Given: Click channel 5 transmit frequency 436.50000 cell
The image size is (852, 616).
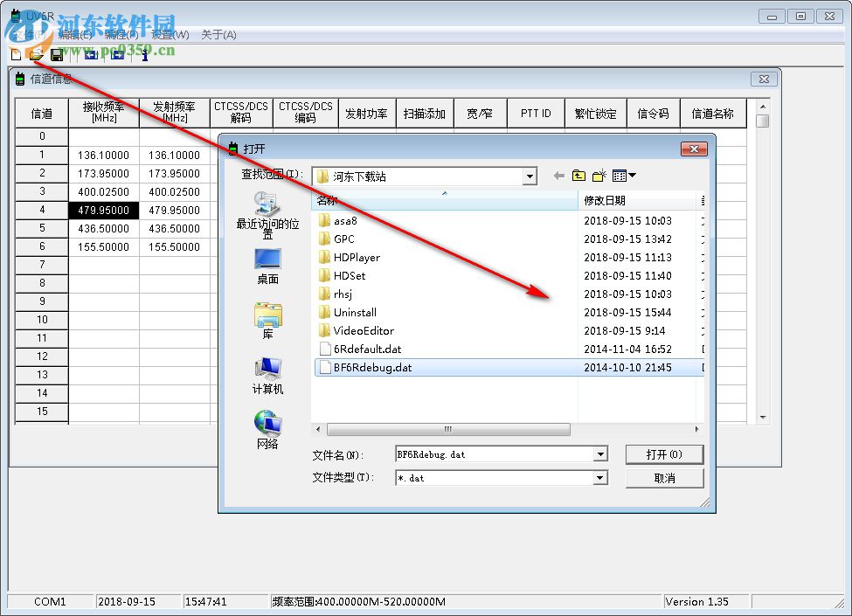Looking at the screenshot, I should click(175, 229).
